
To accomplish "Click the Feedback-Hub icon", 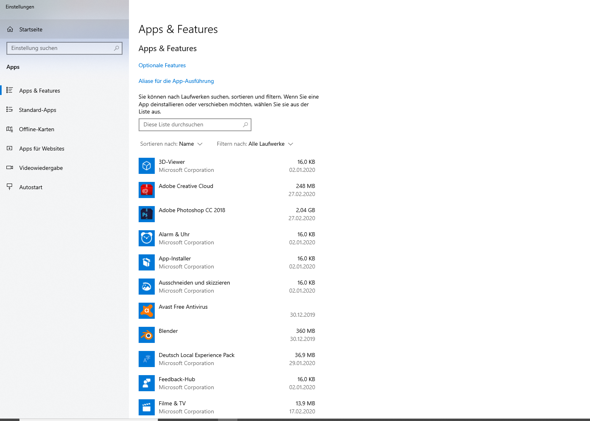I will pos(146,383).
